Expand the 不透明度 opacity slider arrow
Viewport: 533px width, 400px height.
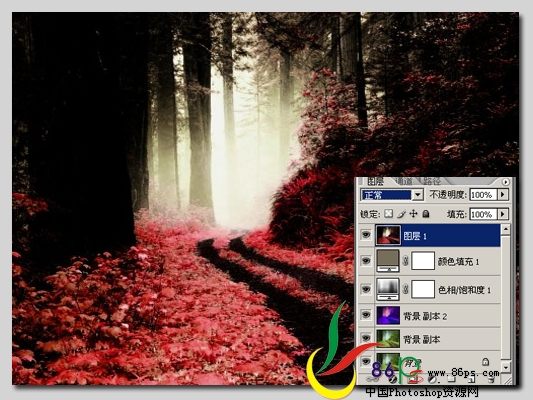click(x=503, y=194)
